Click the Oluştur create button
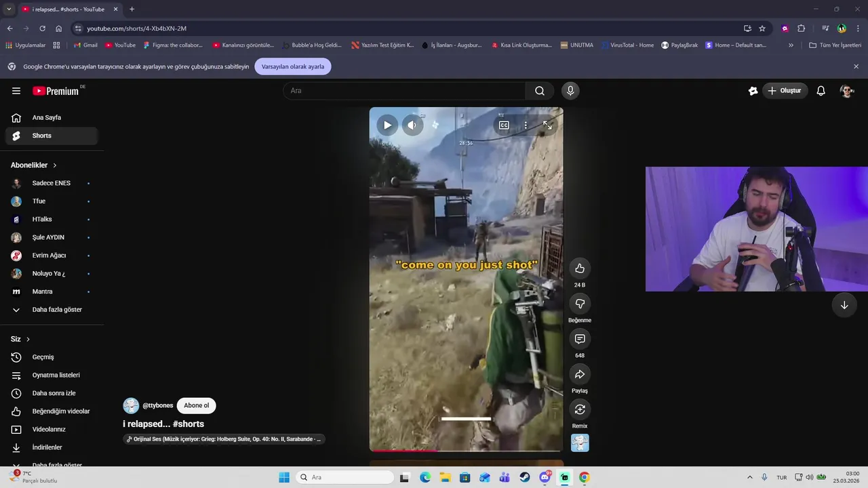Image resolution: width=868 pixels, height=488 pixels. [x=785, y=91]
